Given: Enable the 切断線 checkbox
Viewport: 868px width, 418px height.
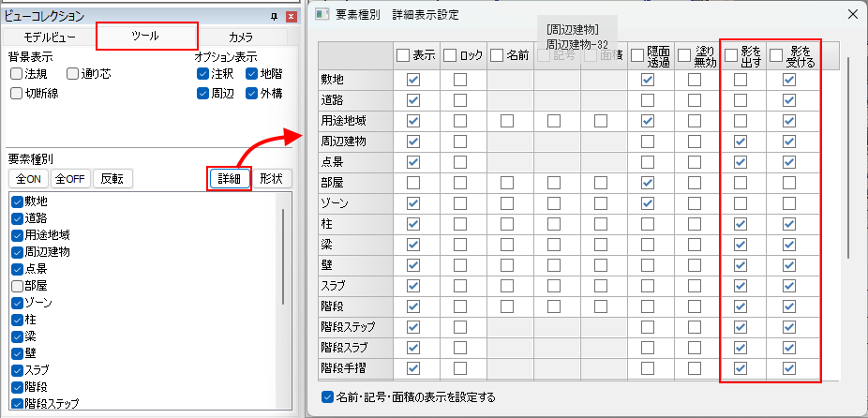Looking at the screenshot, I should (x=16, y=94).
